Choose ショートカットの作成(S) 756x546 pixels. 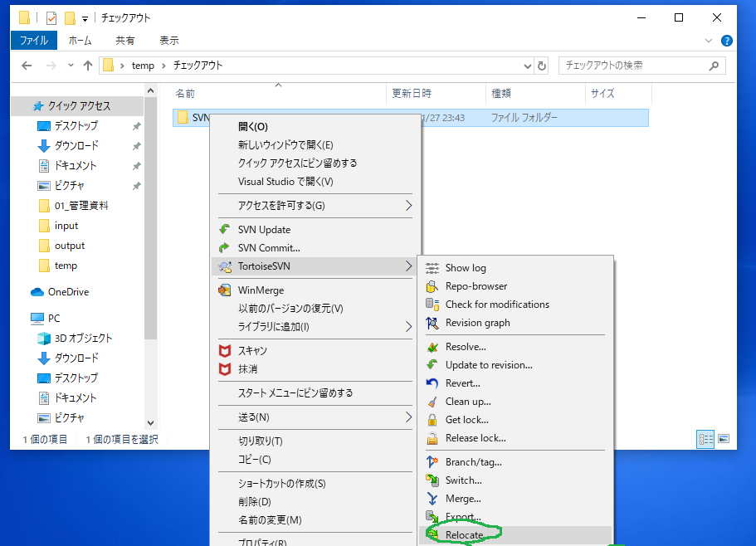(315, 484)
